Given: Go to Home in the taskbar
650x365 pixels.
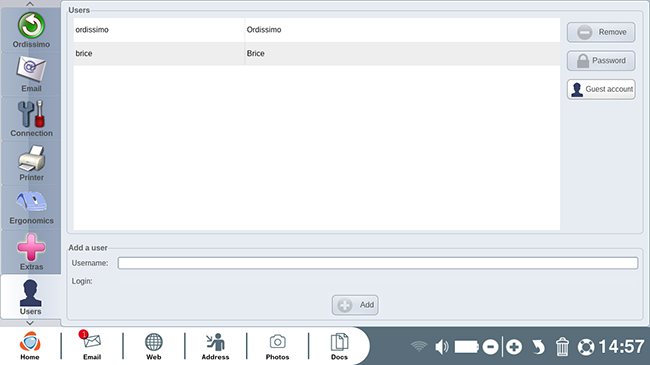Looking at the screenshot, I should pos(30,346).
